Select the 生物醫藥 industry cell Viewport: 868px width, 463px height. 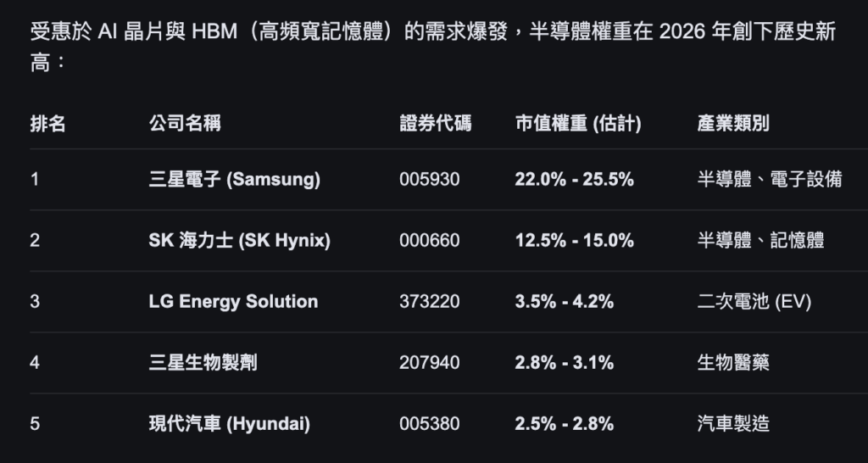click(733, 363)
